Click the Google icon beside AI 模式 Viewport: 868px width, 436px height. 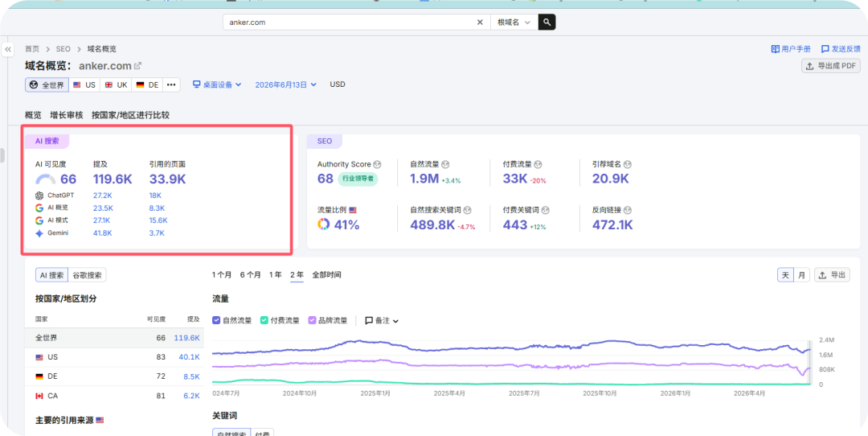click(x=39, y=220)
